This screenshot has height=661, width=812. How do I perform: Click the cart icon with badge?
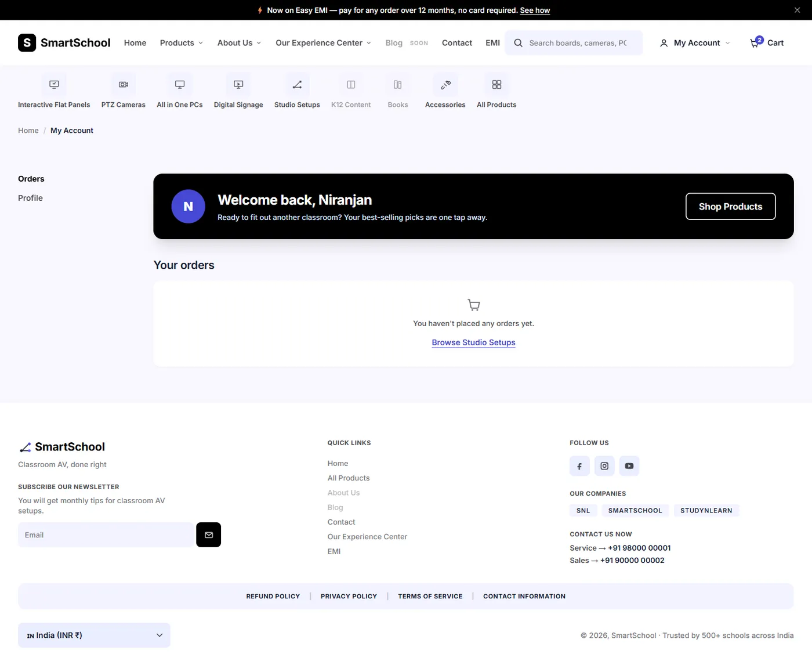click(x=756, y=42)
